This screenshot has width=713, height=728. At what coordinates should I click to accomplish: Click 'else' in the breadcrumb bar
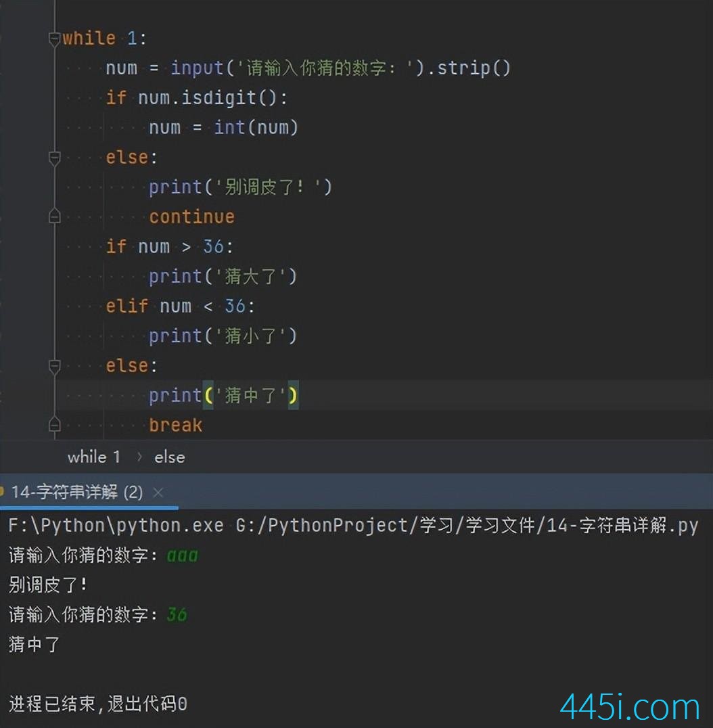tap(169, 457)
